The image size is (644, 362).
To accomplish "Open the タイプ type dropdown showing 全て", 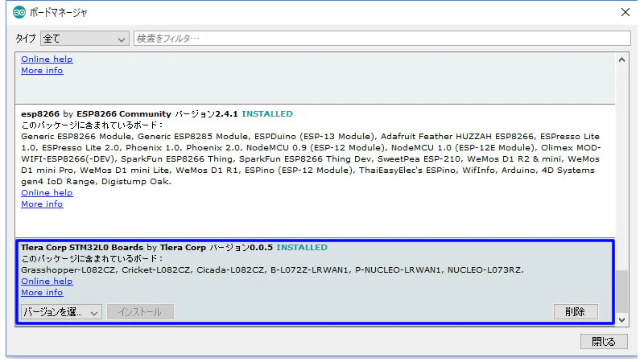I will [85, 39].
